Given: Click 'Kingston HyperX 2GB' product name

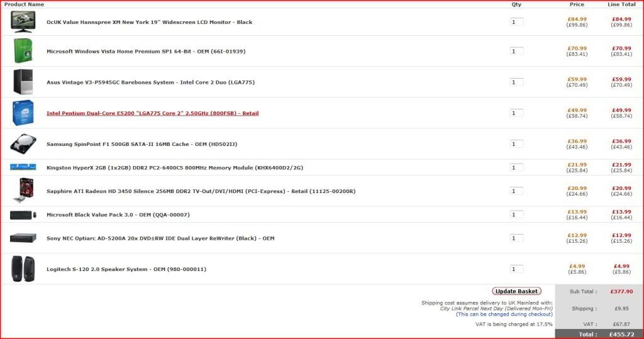Looking at the screenshot, I should pos(175,168).
